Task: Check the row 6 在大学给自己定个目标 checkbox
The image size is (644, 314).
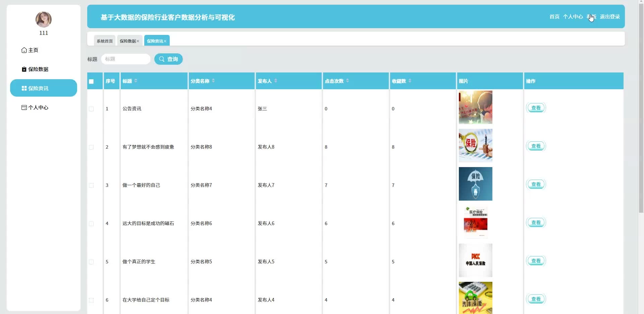Action: (x=91, y=300)
